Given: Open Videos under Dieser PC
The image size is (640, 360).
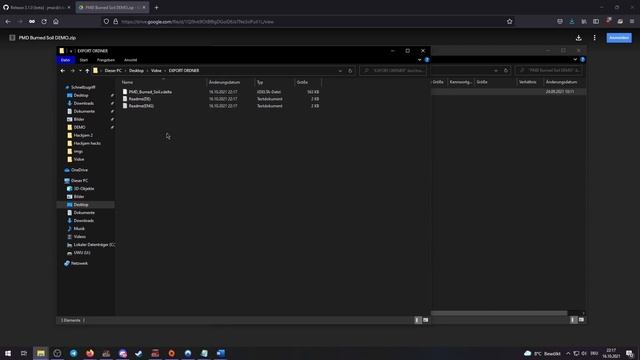Looking at the screenshot, I should pyautogui.click(x=79, y=237).
